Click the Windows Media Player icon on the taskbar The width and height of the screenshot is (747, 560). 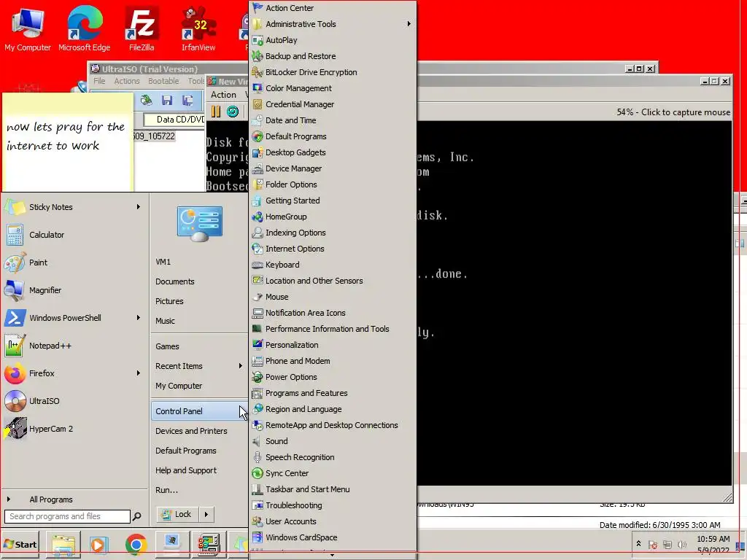tap(99, 544)
